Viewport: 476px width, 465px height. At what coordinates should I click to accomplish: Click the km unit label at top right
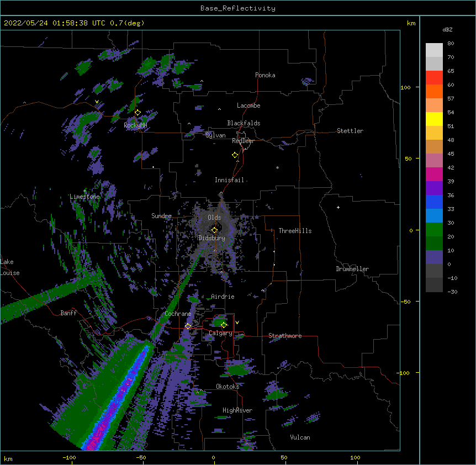tap(411, 23)
